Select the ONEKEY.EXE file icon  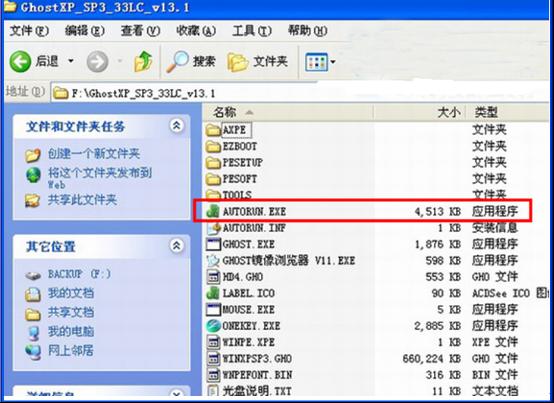(213, 326)
